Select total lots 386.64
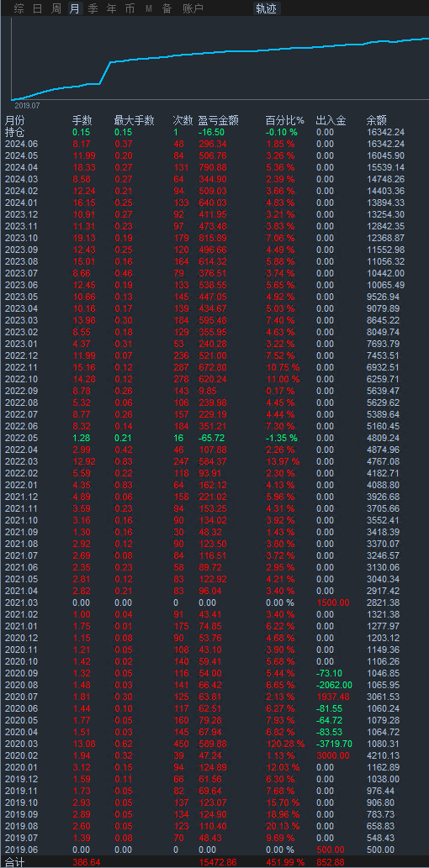This screenshot has height=868, width=429. point(87,862)
